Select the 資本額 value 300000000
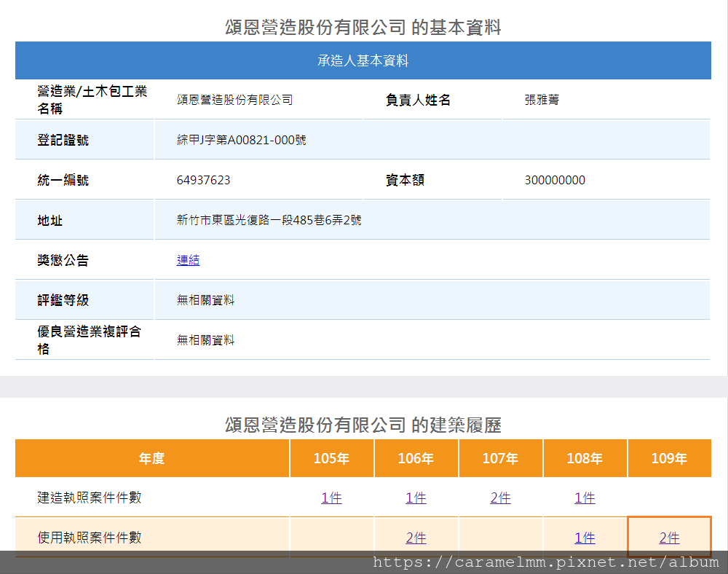This screenshot has width=728, height=574. pyautogui.click(x=555, y=180)
